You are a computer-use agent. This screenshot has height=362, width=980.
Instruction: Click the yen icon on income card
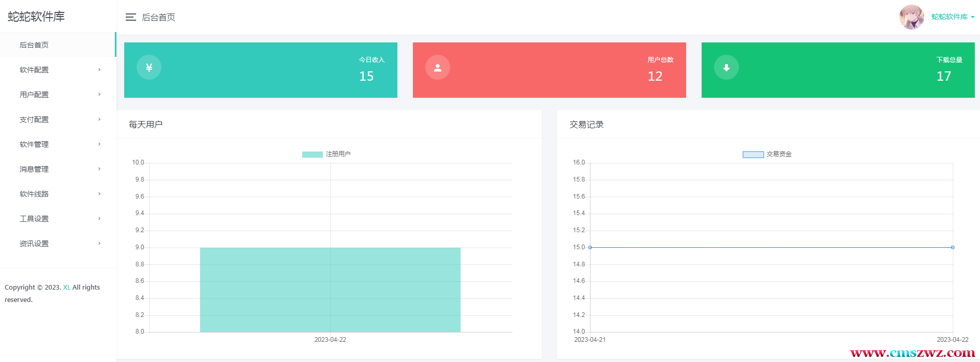[149, 68]
